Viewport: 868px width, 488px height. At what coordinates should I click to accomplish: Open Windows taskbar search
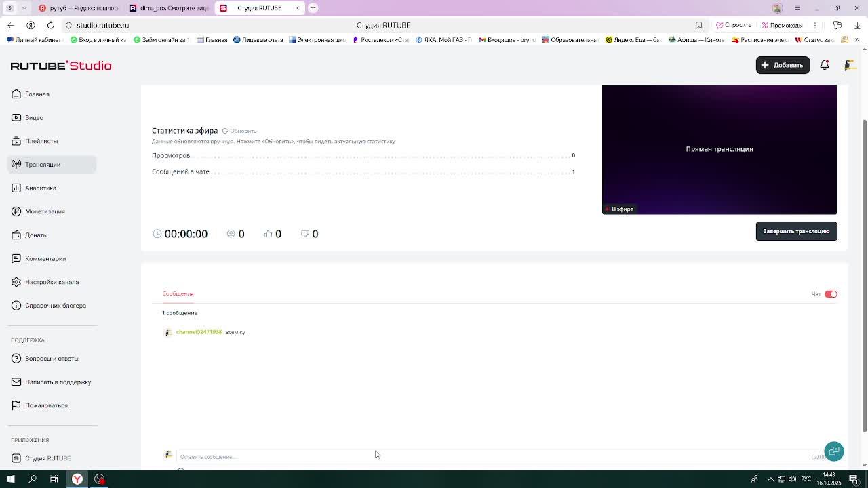pyautogui.click(x=33, y=479)
